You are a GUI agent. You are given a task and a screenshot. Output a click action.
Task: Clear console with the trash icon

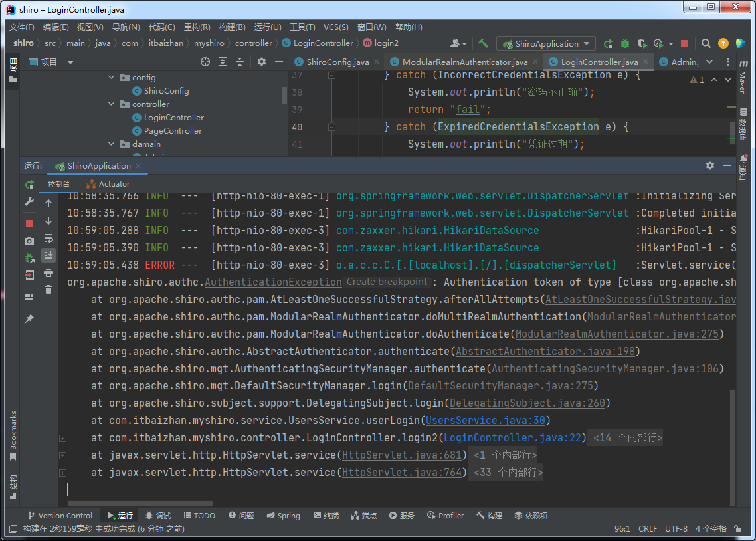point(48,290)
